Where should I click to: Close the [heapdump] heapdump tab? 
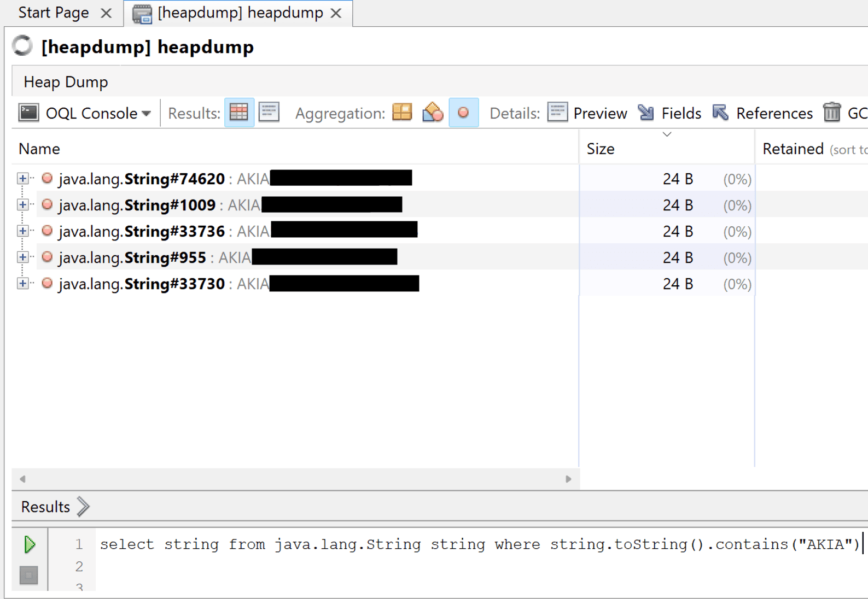click(336, 13)
